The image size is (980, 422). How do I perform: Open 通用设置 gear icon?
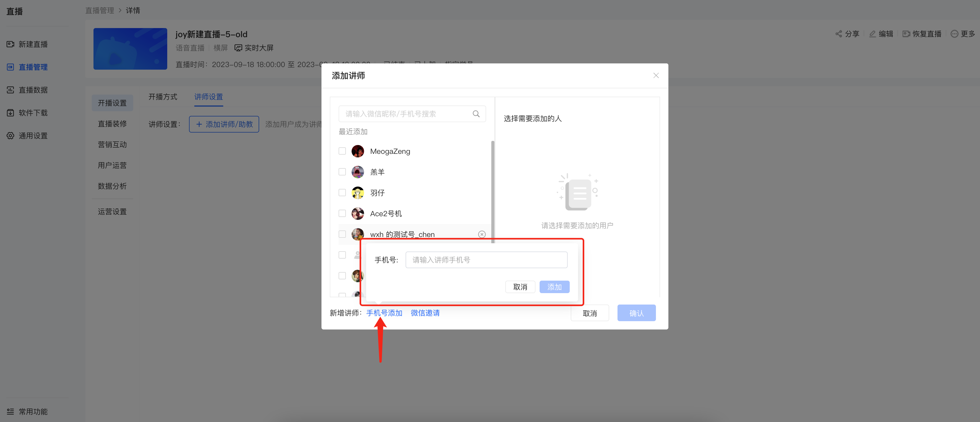(x=10, y=136)
